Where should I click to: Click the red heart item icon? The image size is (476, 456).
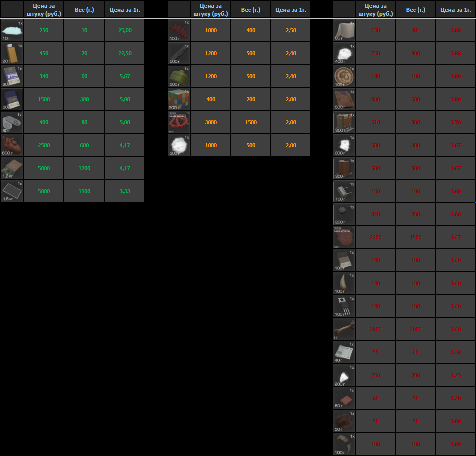[x=12, y=145]
